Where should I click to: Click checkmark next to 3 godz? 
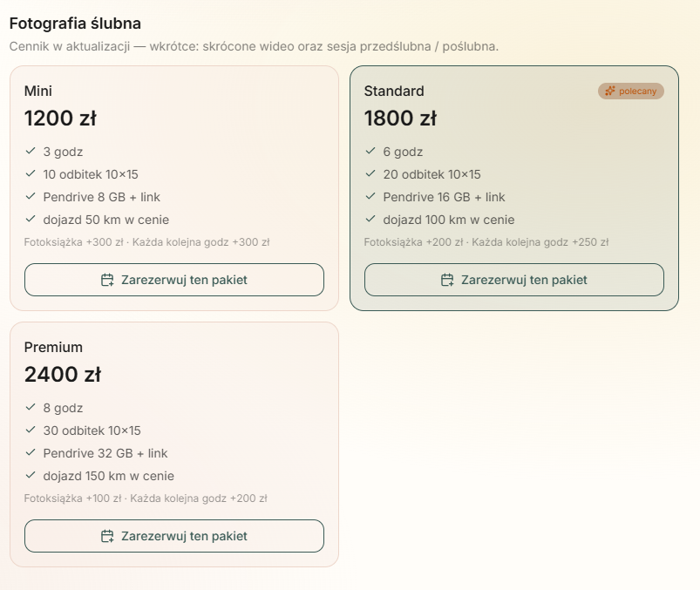(31, 152)
